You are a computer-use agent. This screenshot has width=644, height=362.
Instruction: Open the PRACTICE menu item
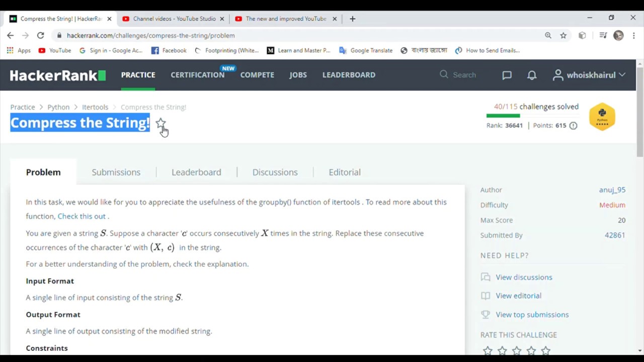click(138, 75)
